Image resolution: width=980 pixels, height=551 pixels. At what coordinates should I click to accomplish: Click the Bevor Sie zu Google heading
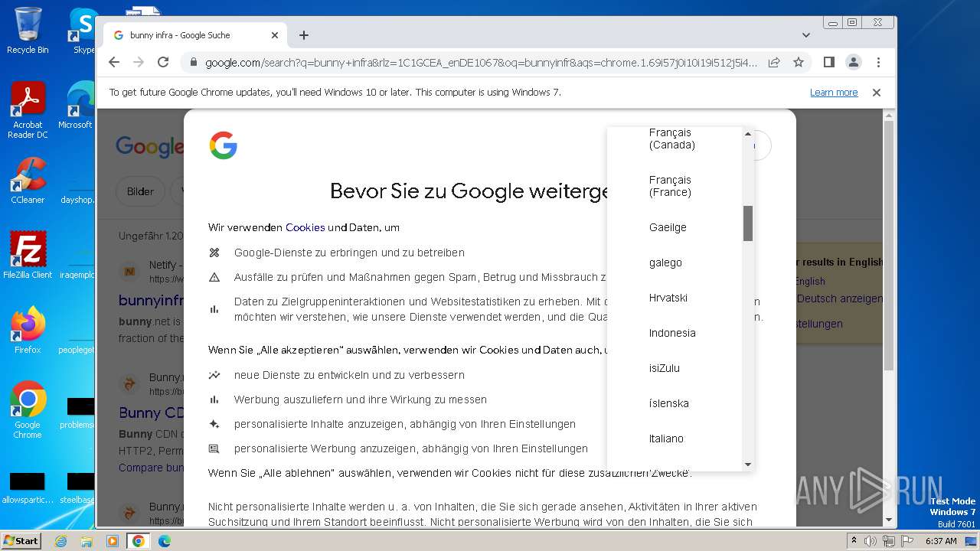tap(469, 191)
